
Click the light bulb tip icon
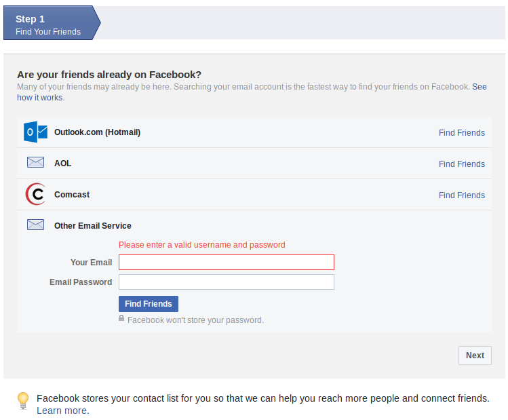pos(23,400)
